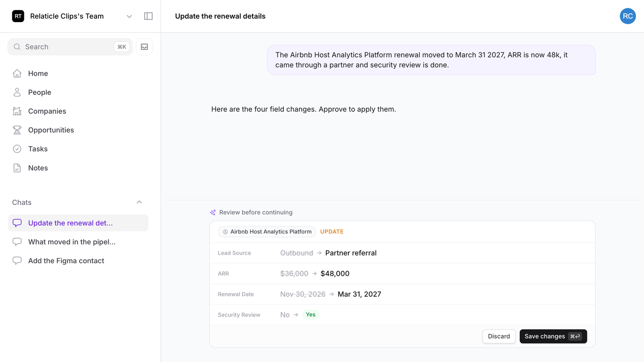This screenshot has width=644, height=362.
Task: Click the Lead Source field label
Action: 235,253
